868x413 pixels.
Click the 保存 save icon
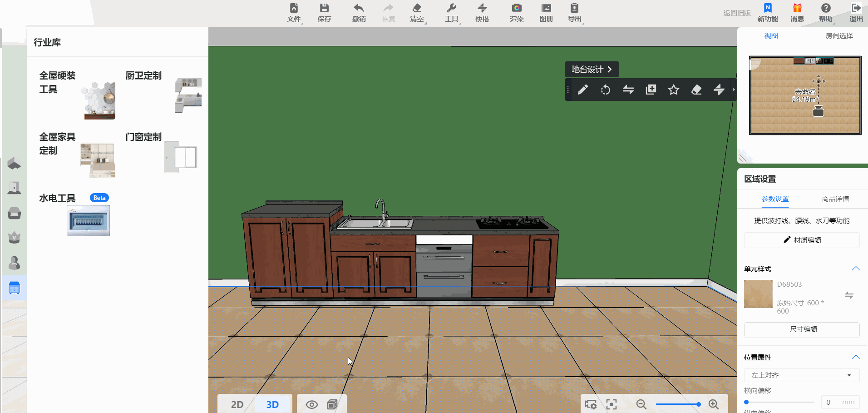(x=324, y=13)
